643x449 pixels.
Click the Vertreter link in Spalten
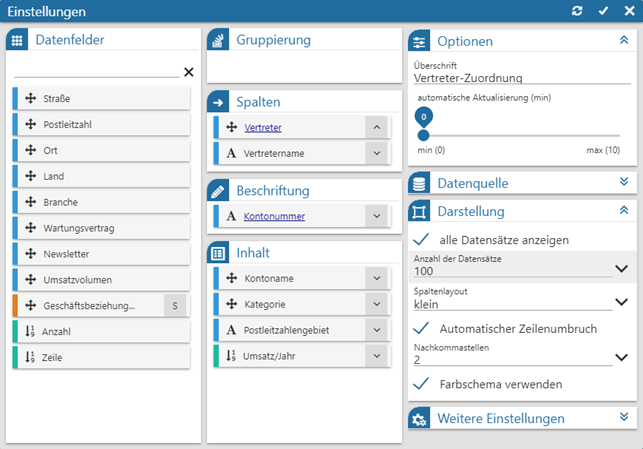pos(262,128)
